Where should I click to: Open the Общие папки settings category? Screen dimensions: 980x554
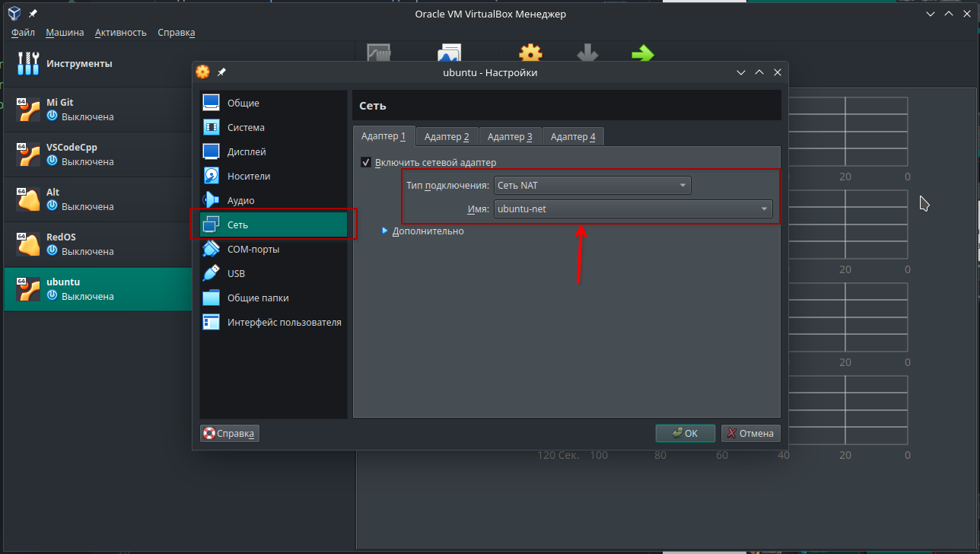click(x=274, y=298)
